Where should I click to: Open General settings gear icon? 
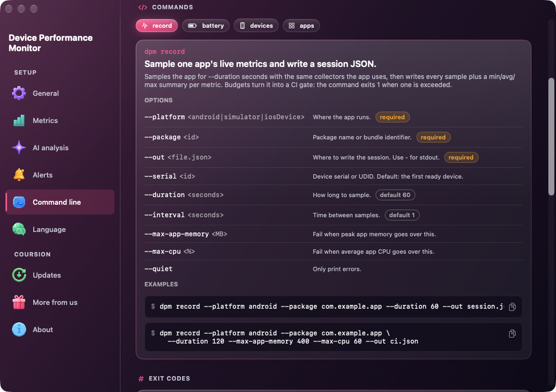coord(19,93)
